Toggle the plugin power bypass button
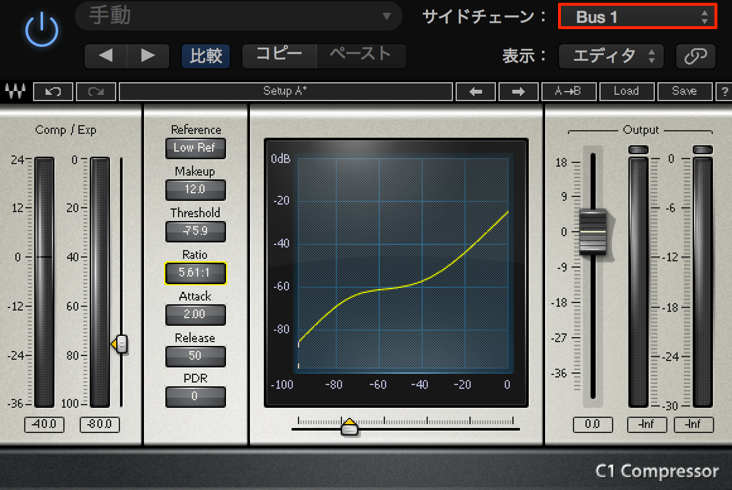 coord(42,31)
